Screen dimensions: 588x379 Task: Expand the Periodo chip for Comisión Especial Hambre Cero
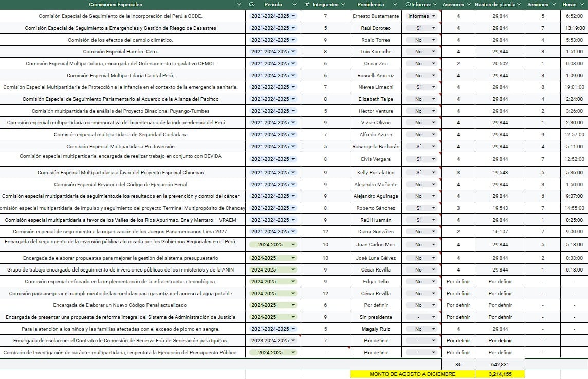(x=293, y=52)
